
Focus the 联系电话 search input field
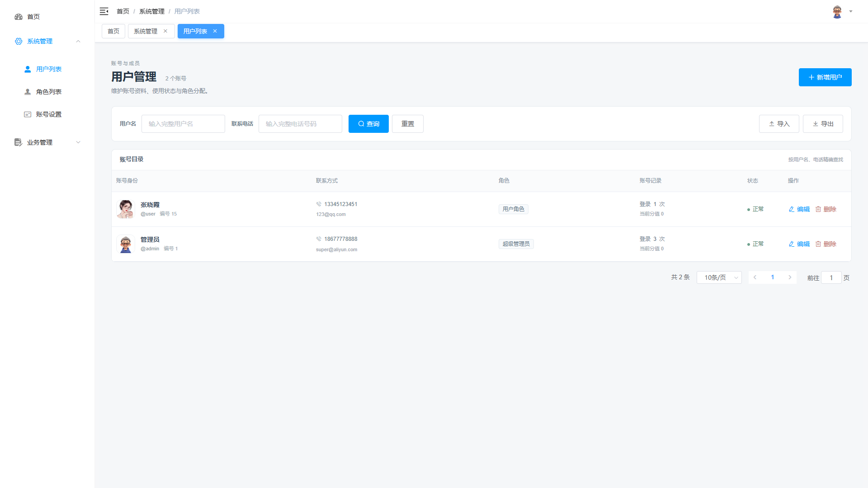point(300,124)
